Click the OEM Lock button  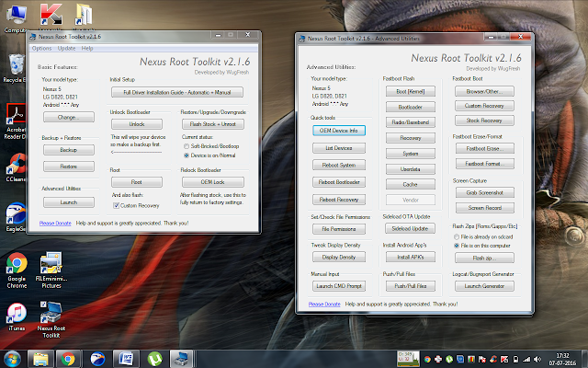[x=213, y=182]
